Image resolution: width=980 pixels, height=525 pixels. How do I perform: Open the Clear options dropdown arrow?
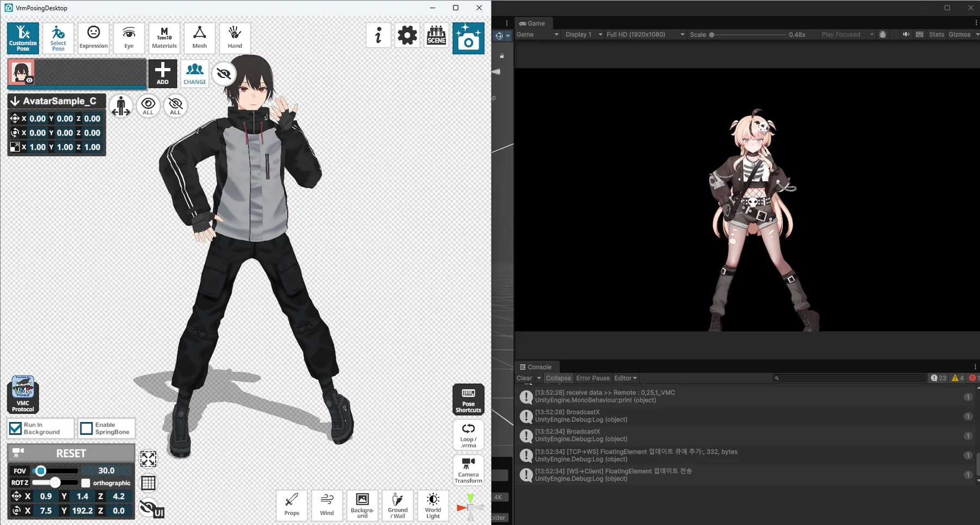[539, 378]
